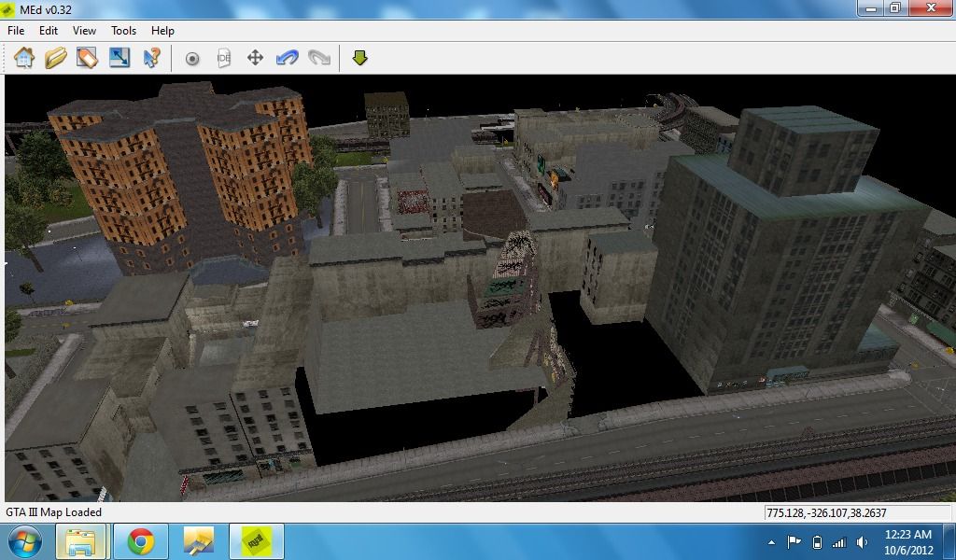Open the File menu
956x560 pixels.
[16, 31]
